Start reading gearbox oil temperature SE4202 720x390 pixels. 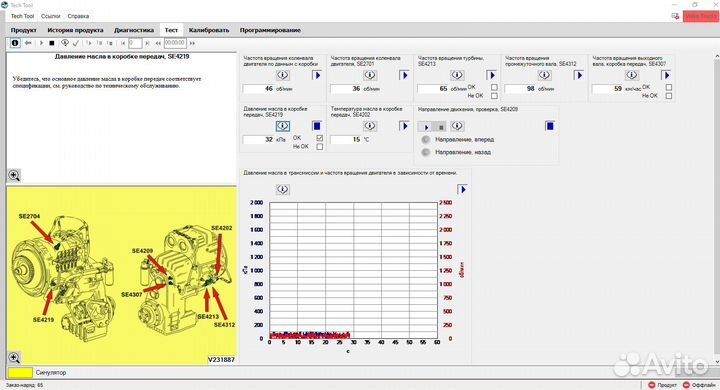click(x=404, y=126)
